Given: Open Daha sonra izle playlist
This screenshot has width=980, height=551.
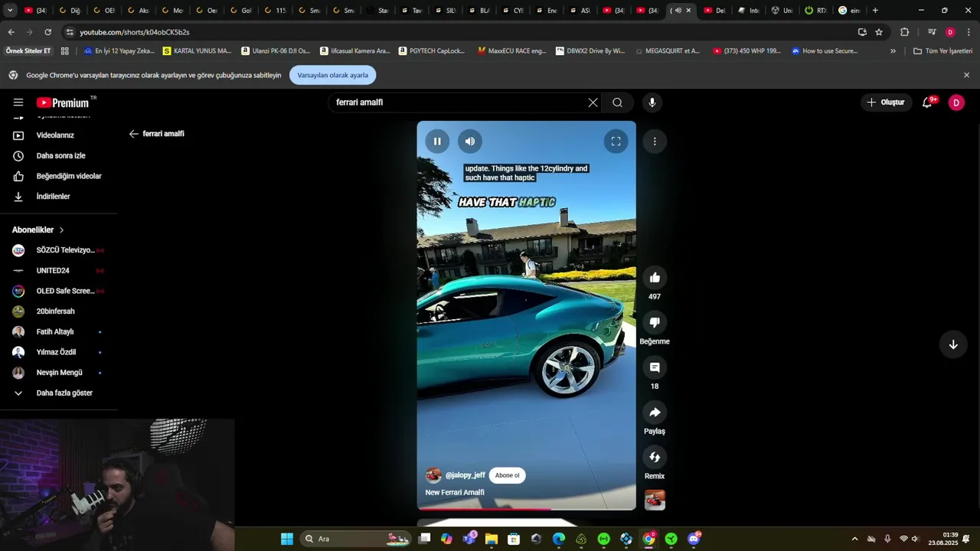Looking at the screenshot, I should [x=59, y=155].
